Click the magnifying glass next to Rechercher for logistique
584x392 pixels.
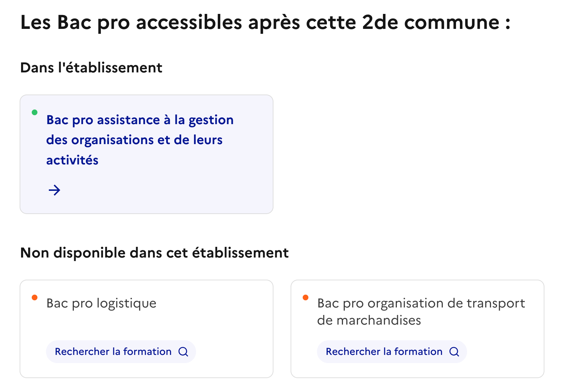tap(183, 352)
